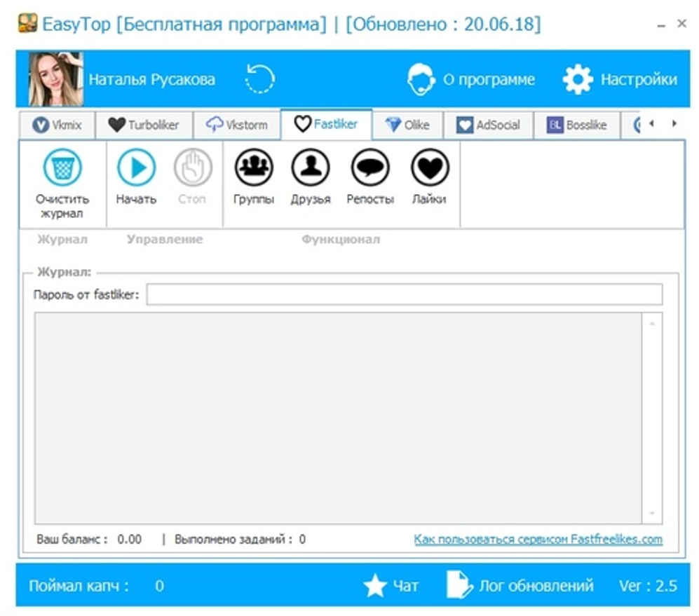Click the Стоп hand icon
Screen dimensions: 699x616
tap(193, 167)
